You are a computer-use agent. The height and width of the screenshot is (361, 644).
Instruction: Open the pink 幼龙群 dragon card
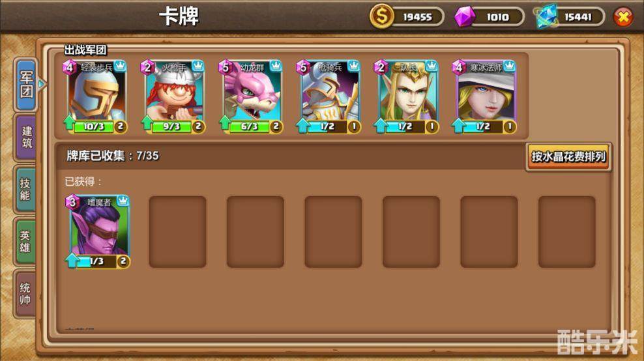(x=252, y=96)
